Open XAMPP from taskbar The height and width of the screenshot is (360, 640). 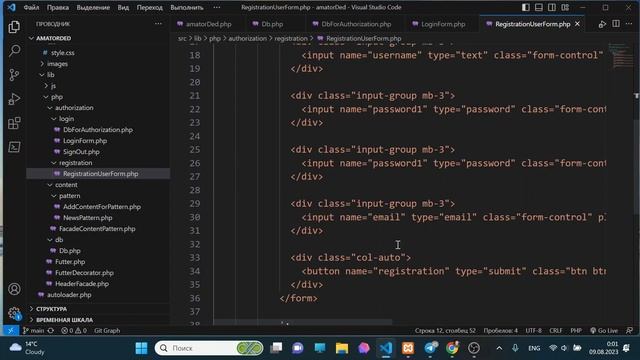(x=408, y=348)
